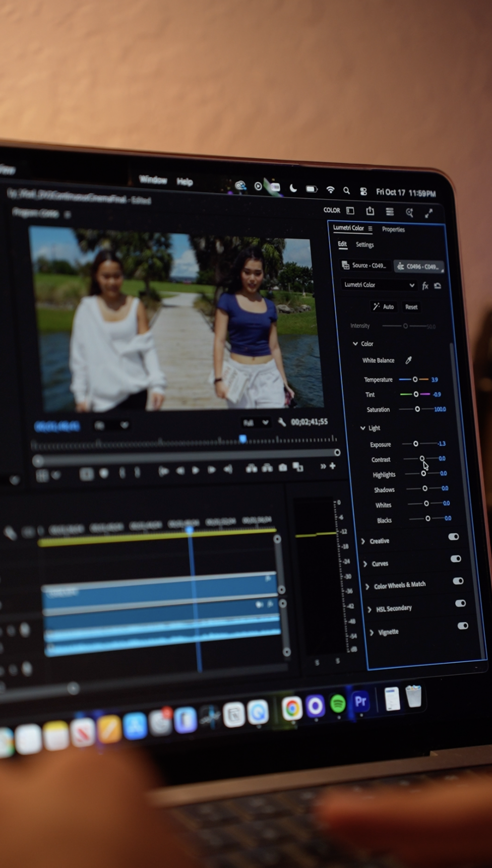
Task: Click the Spotify icon in the Dock
Action: [x=338, y=703]
